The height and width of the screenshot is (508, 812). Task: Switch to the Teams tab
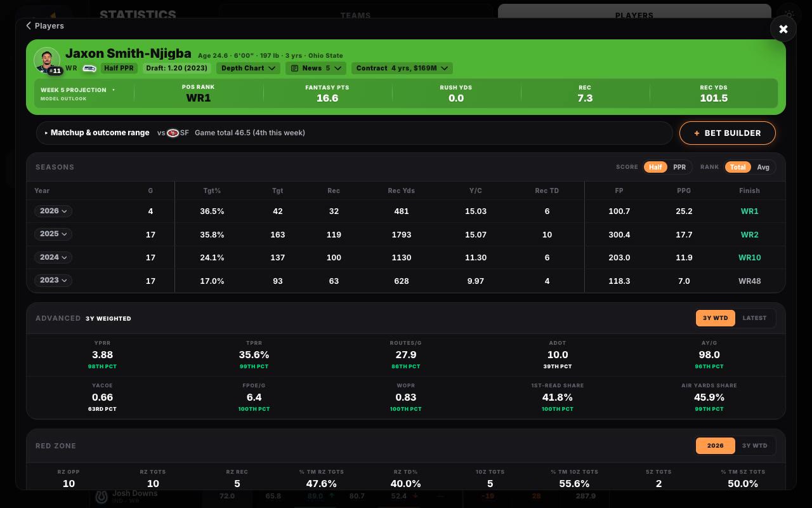[x=355, y=14]
